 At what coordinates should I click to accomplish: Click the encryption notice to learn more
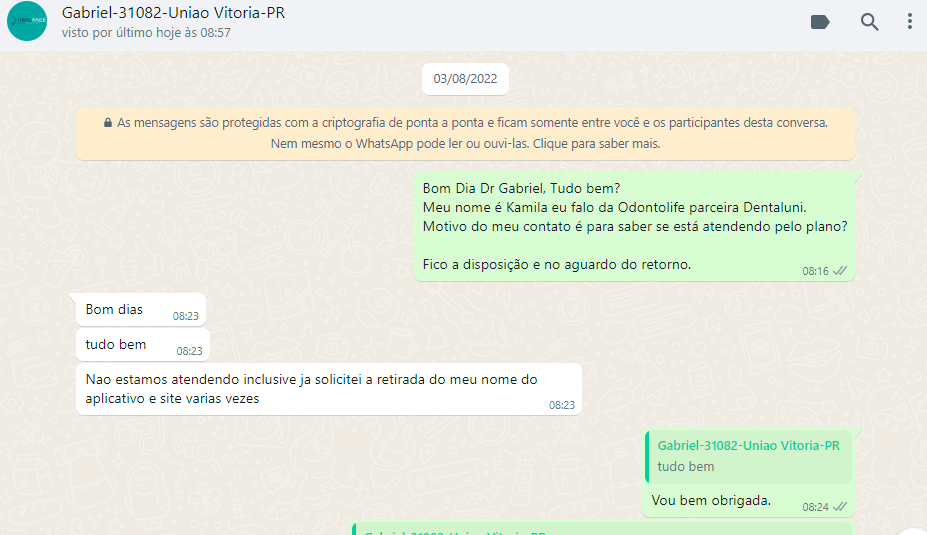coord(465,133)
